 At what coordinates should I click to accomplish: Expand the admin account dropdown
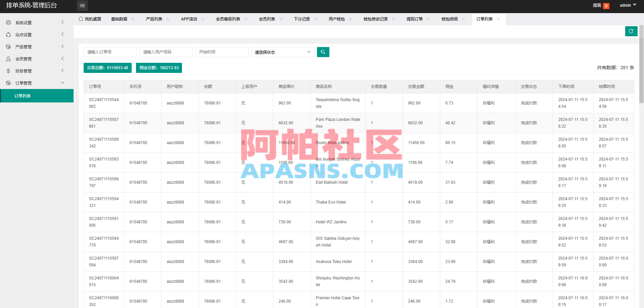pyautogui.click(x=628, y=5)
